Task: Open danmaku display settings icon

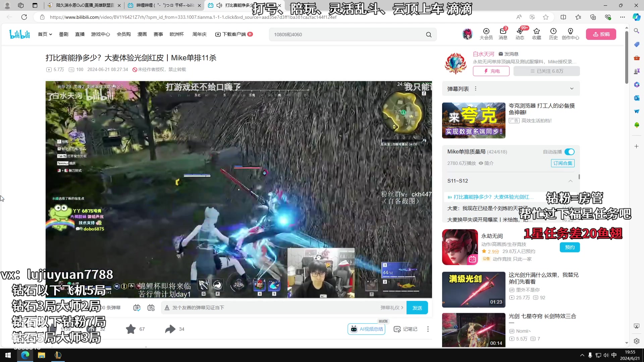Action: tap(151, 308)
